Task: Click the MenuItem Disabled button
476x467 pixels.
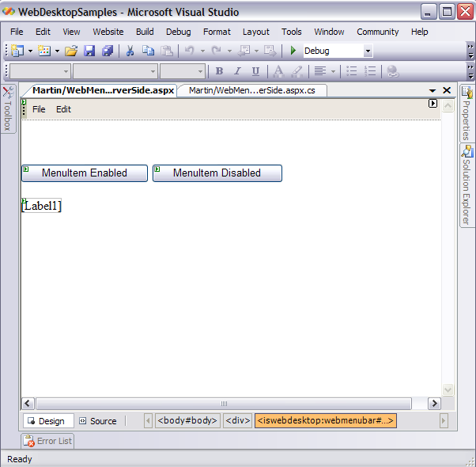Action: [217, 173]
